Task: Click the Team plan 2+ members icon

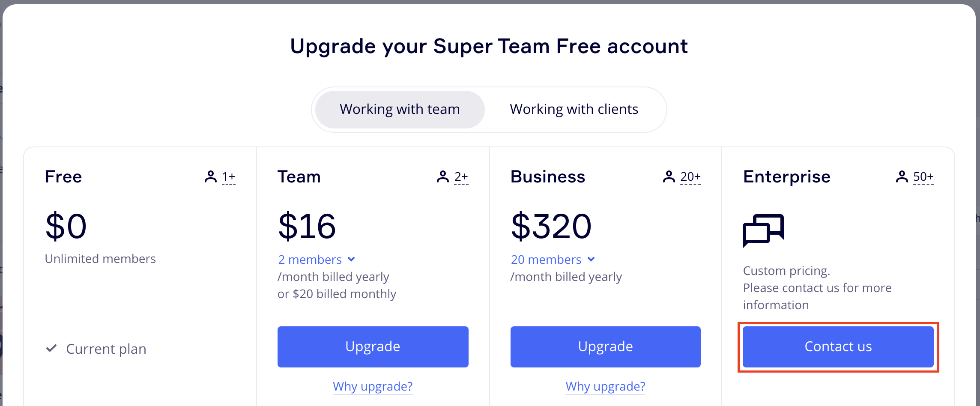Action: point(442,176)
